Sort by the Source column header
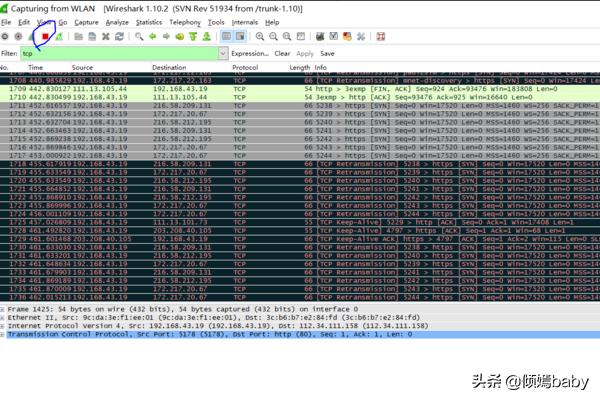 click(x=82, y=67)
